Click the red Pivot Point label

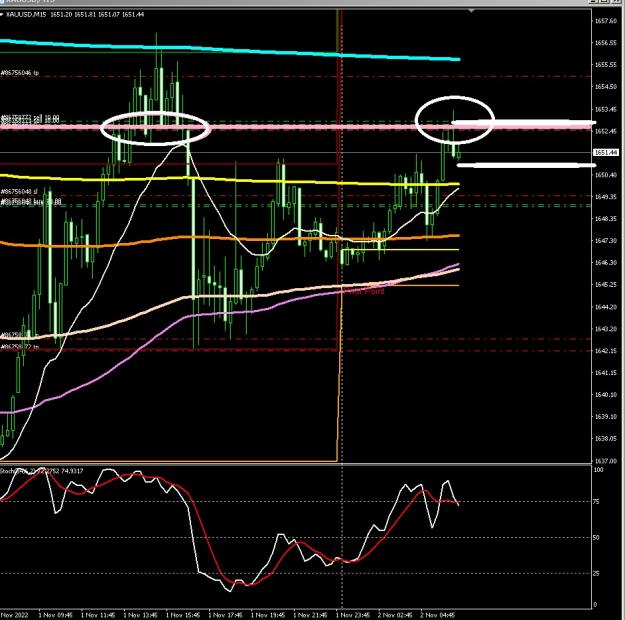point(365,292)
